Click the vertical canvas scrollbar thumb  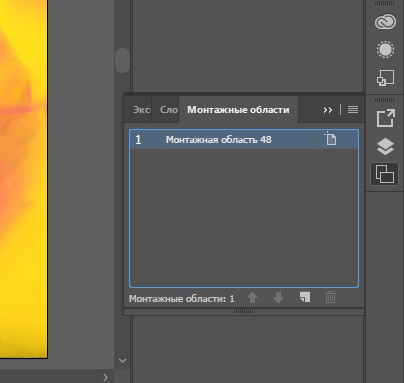[x=122, y=60]
